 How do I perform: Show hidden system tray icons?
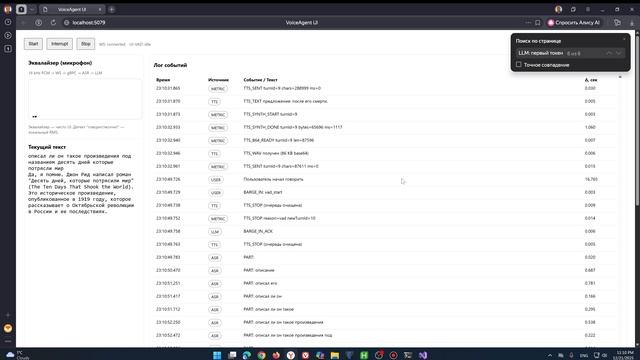549,355
